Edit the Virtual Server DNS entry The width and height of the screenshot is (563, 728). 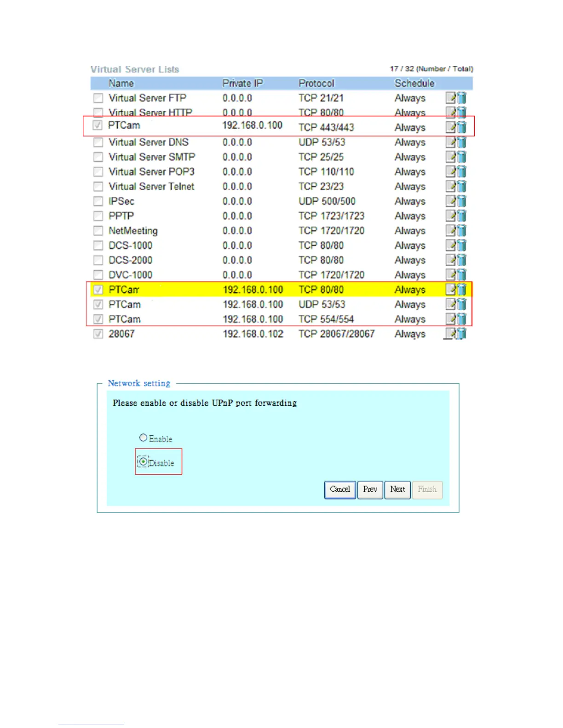451,142
